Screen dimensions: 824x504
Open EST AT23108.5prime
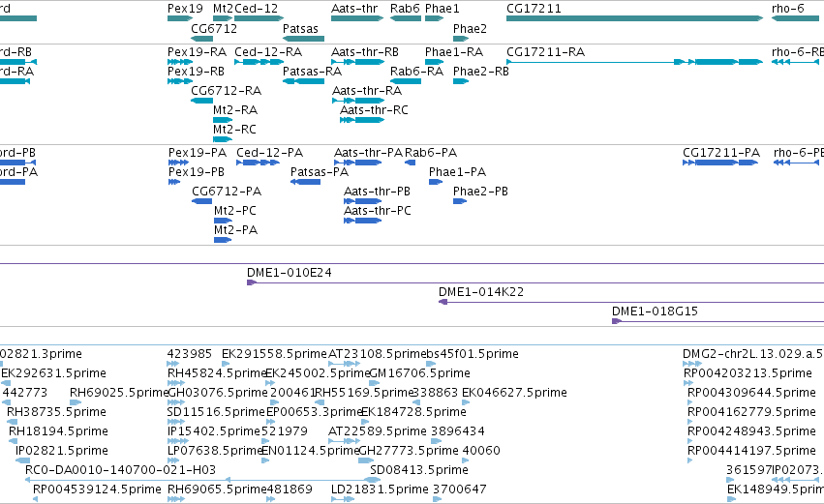point(344,364)
